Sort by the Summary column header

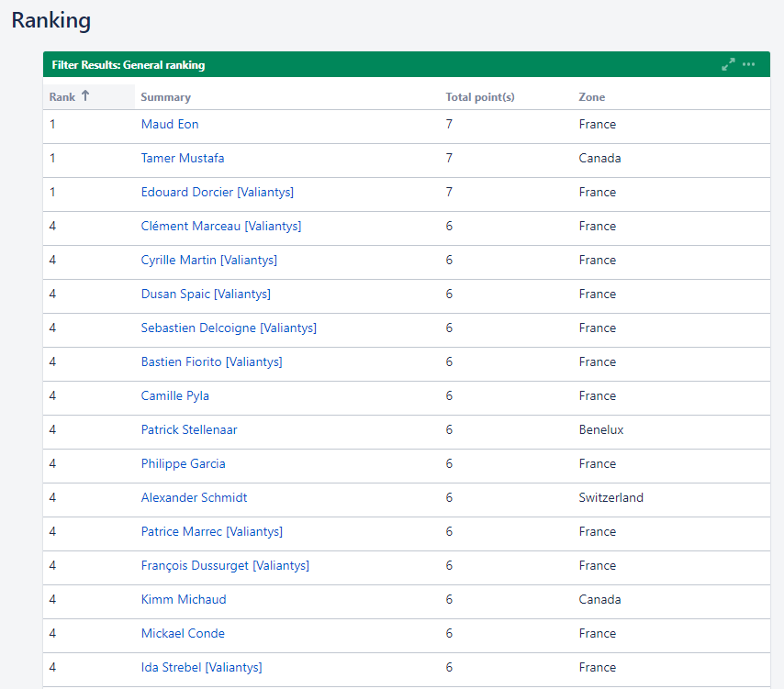(x=165, y=97)
